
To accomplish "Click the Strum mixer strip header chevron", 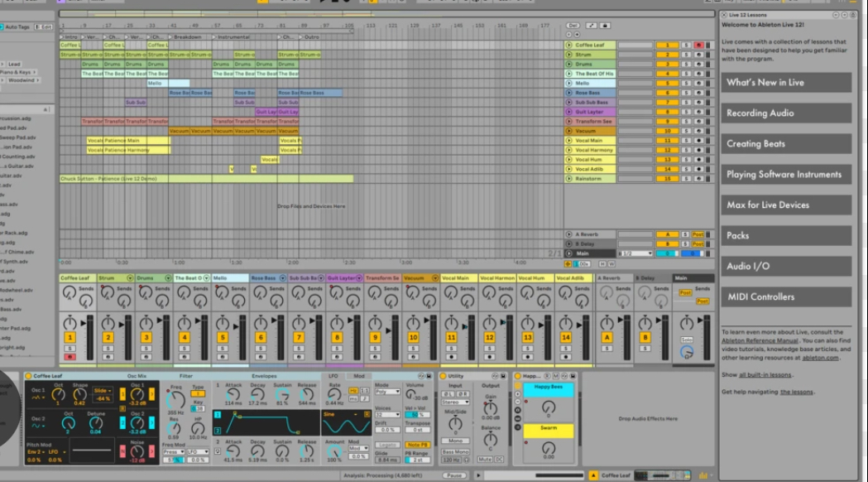I will 130,277.
